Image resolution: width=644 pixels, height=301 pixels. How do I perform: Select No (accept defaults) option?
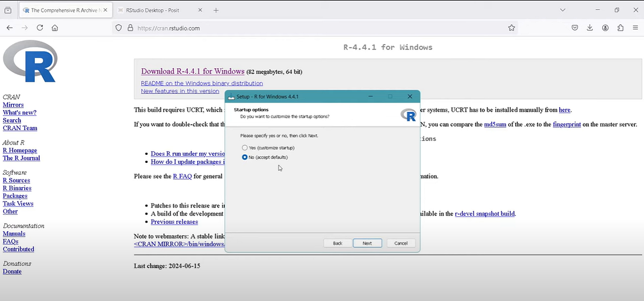245,157
